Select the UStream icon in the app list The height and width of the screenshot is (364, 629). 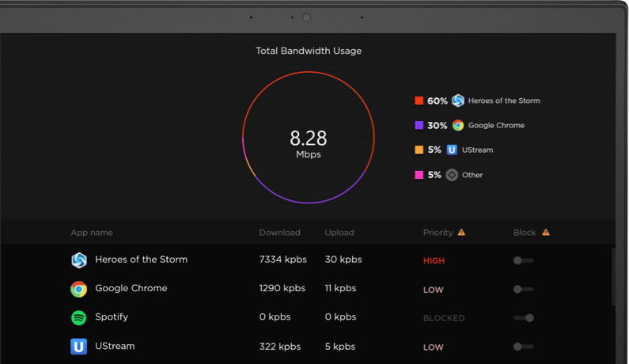tap(78, 347)
